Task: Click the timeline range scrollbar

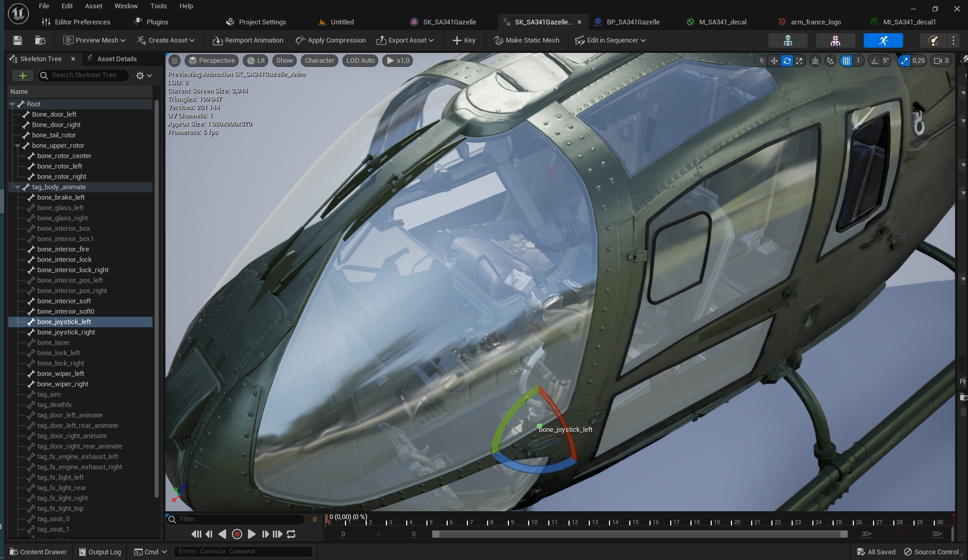Action: [x=639, y=534]
